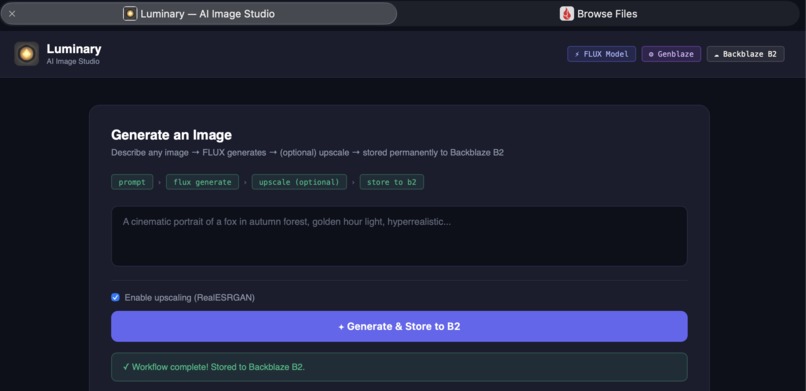Click the 'Generate an Image' heading
The image size is (806, 391).
[x=171, y=135]
